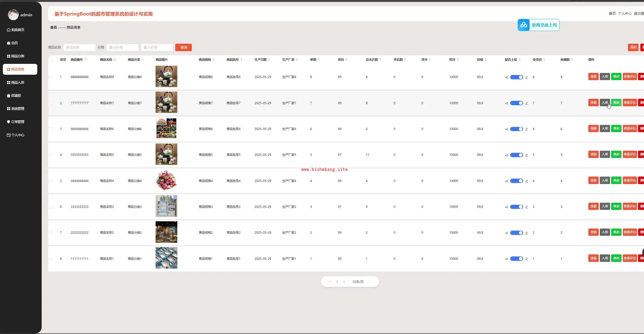Click the 订单管理 bulb icon in sidebar
Image resolution: width=644 pixels, height=334 pixels.
[x=9, y=122]
